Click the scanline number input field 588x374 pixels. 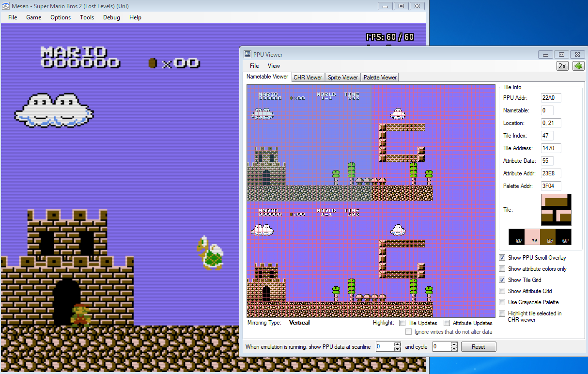[385, 347]
